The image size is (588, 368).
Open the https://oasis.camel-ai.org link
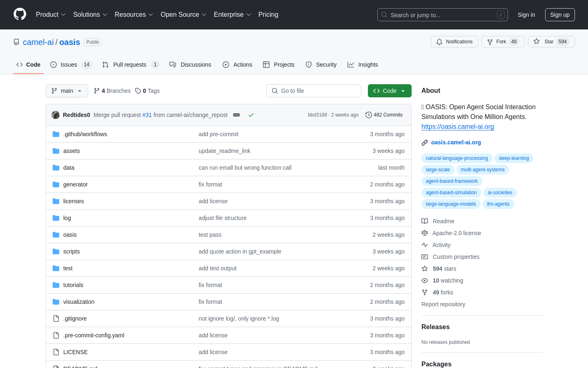(x=458, y=126)
